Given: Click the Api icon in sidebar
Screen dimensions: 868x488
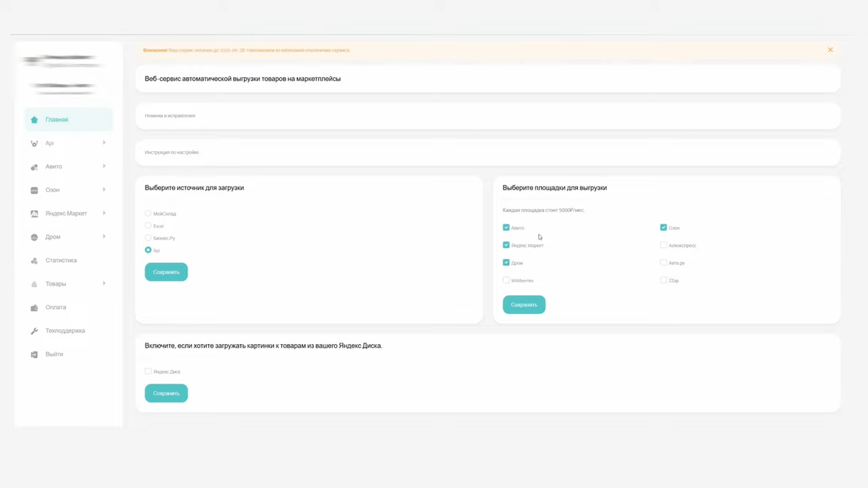Looking at the screenshot, I should pyautogui.click(x=34, y=143).
